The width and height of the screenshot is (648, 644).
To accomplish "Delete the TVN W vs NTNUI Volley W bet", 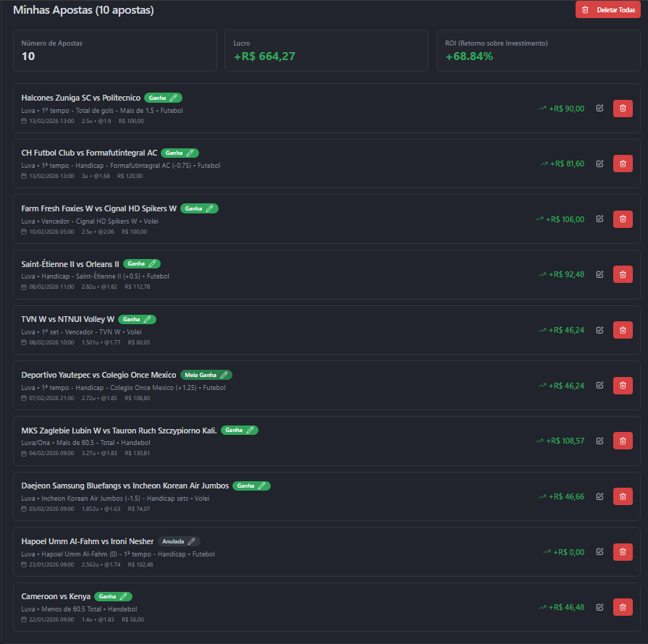I will [x=623, y=330].
